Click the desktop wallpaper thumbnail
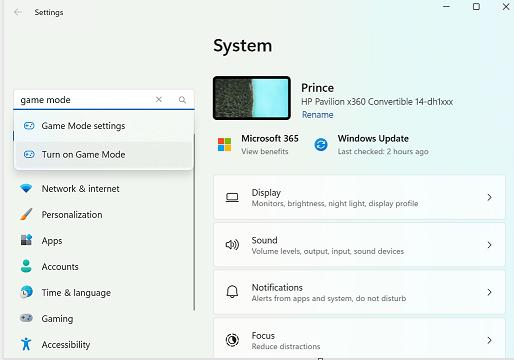Image resolution: width=514 pixels, height=360 pixels. pyautogui.click(x=252, y=98)
